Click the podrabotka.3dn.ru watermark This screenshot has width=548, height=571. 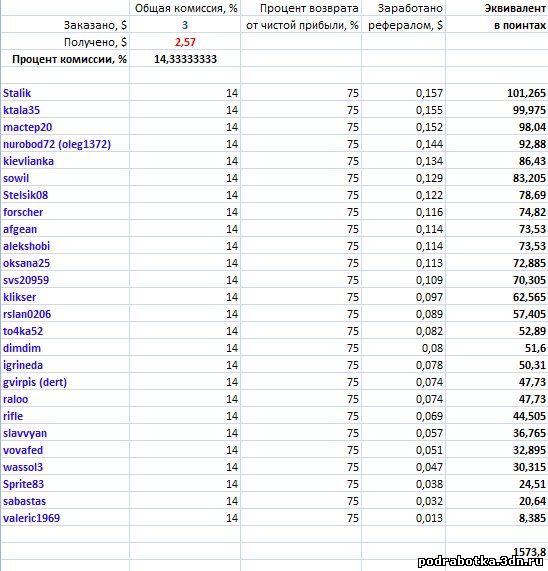click(481, 562)
